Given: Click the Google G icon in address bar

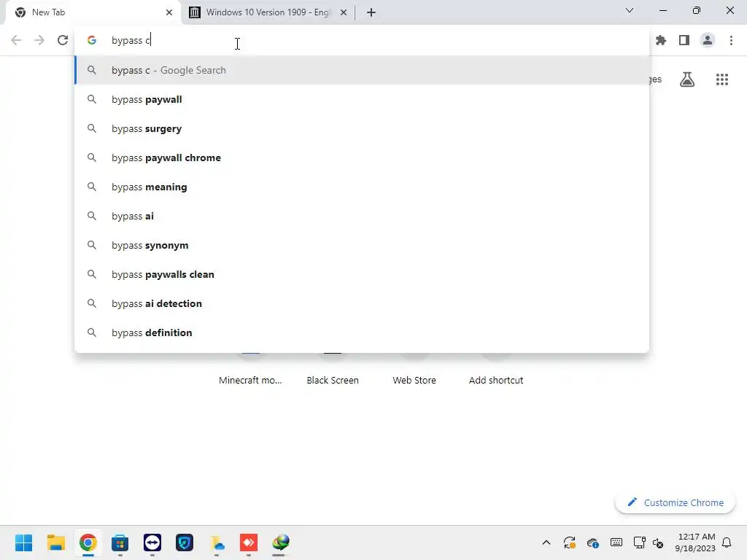Looking at the screenshot, I should [x=92, y=40].
